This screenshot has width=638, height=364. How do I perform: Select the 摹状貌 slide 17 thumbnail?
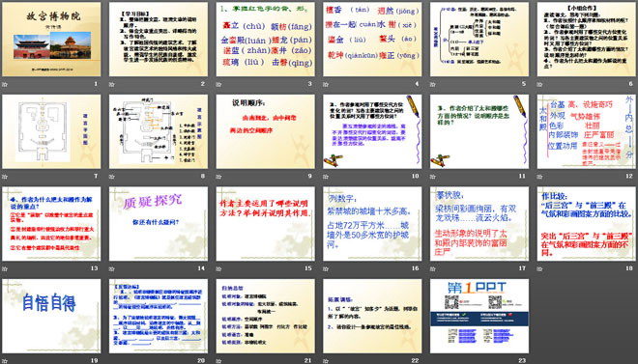(479, 224)
